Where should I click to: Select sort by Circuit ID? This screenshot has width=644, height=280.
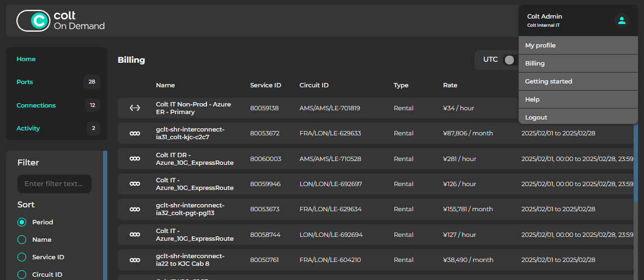(22, 275)
